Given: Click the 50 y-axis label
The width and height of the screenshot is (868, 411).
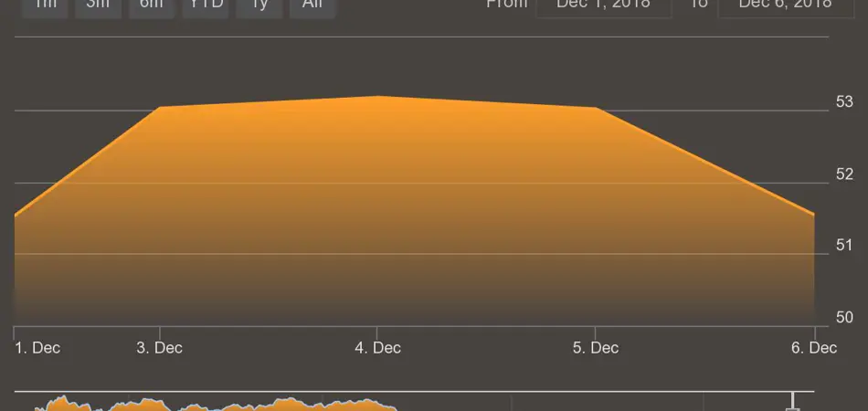Looking at the screenshot, I should coord(844,318).
